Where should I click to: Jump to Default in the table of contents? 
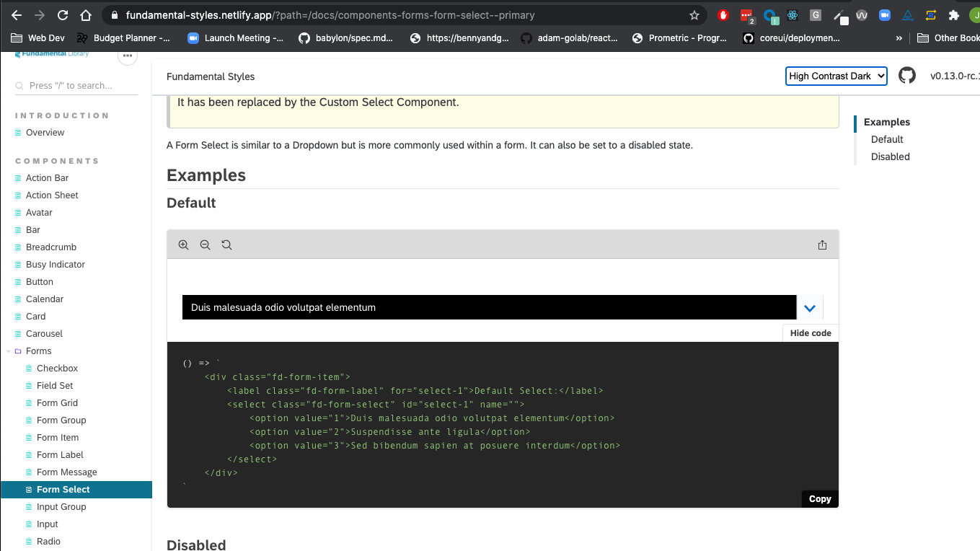coord(887,140)
